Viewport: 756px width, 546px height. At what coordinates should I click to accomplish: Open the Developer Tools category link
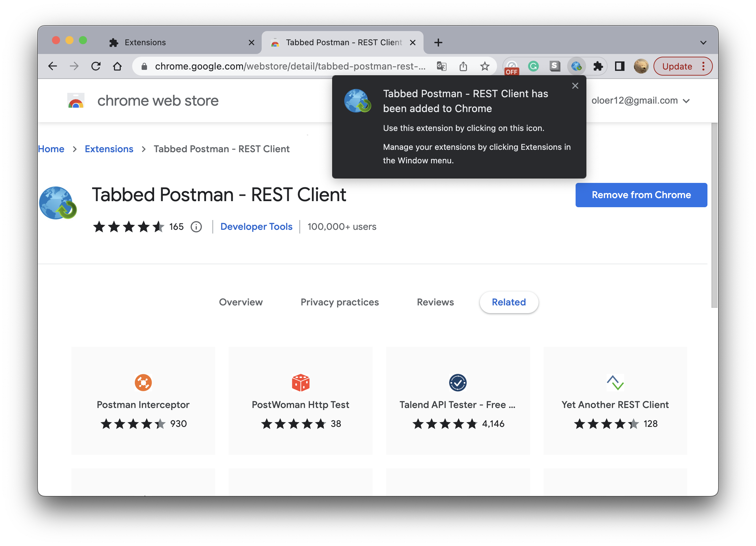[256, 227]
